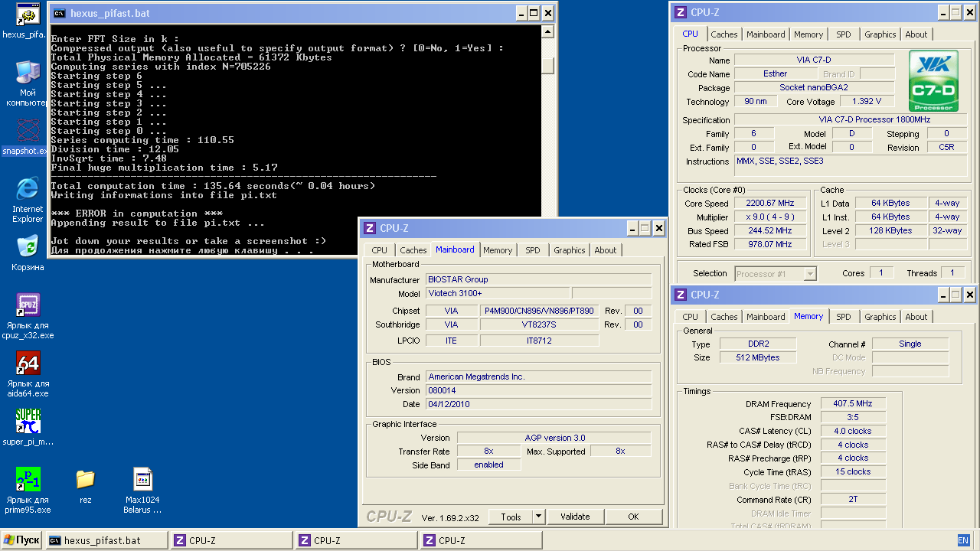The image size is (980, 551).
Task: Select Memory tab in Mainboard window
Action: pos(498,250)
